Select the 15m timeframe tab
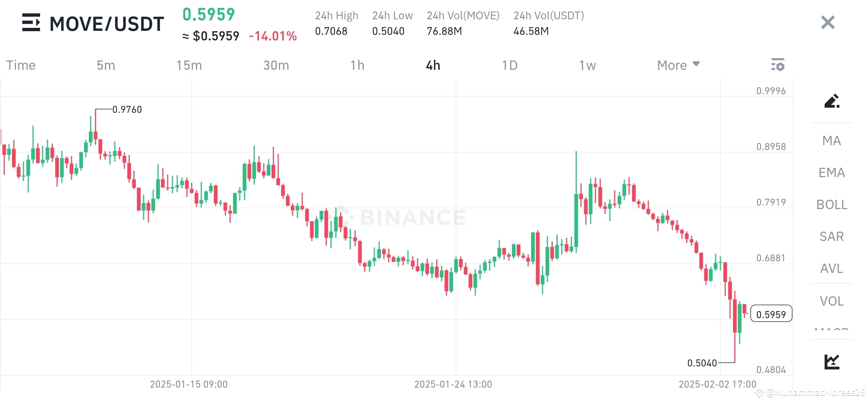 pyautogui.click(x=190, y=65)
